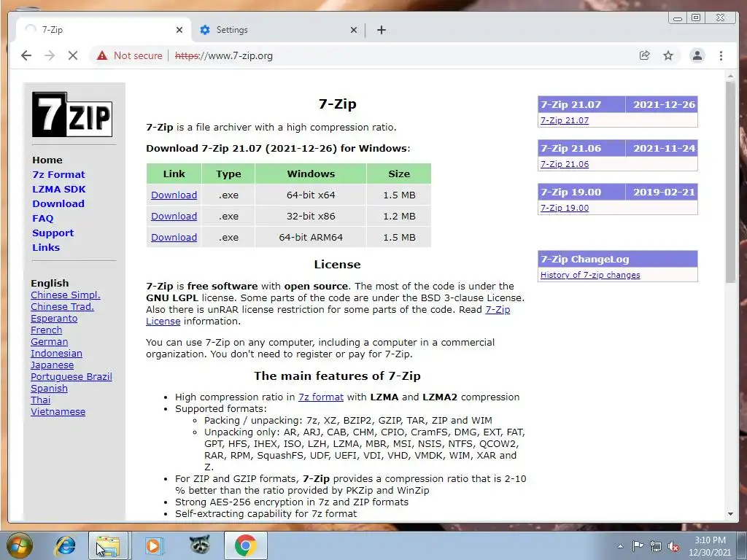This screenshot has height=560, width=747.
Task: Click the taskbar clock showing 3:10 PM
Action: (710, 546)
